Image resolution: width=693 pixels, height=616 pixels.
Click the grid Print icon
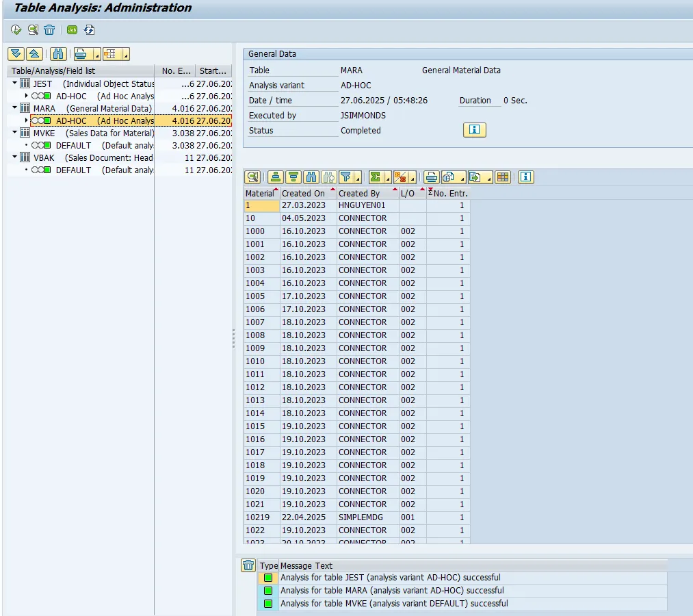(x=431, y=177)
